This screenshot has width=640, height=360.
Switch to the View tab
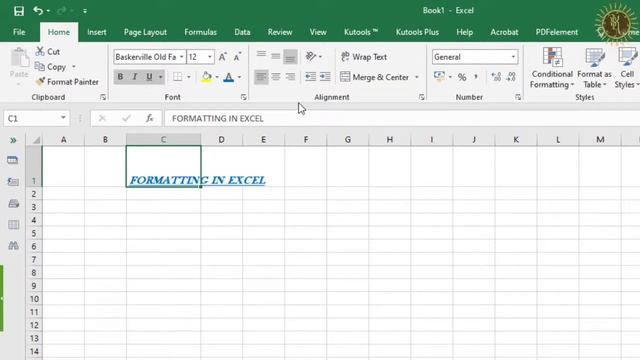pyautogui.click(x=318, y=32)
